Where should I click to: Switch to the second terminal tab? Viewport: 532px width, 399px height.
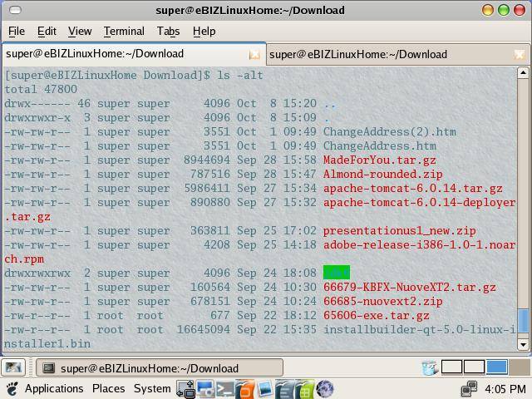357,54
